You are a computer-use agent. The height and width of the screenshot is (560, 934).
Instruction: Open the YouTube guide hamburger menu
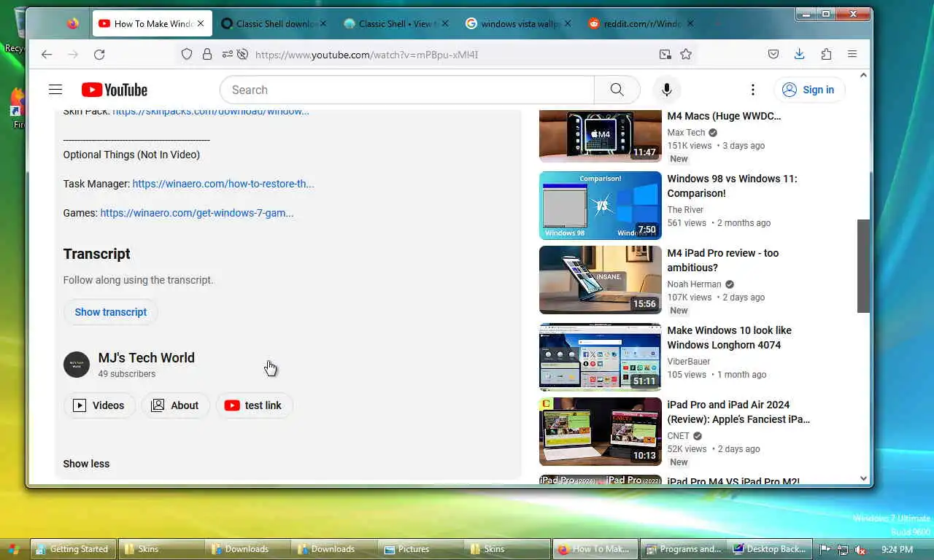[x=55, y=90]
